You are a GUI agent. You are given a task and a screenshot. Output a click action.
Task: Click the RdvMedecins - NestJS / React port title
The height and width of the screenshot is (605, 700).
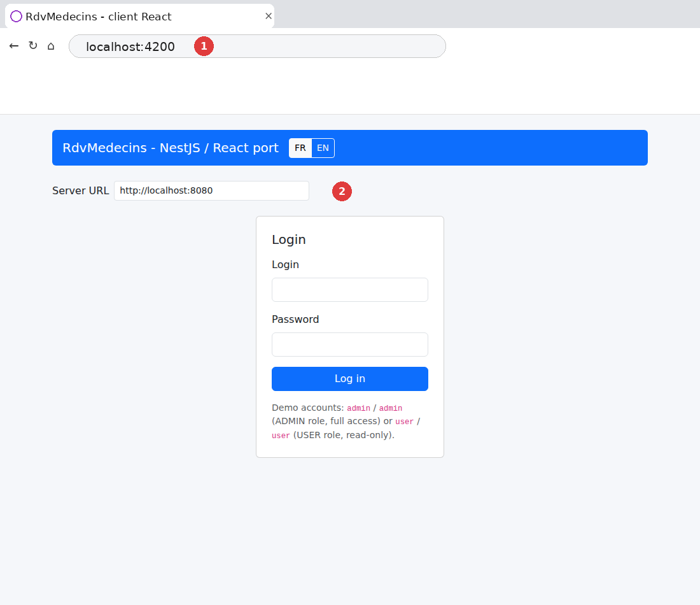pyautogui.click(x=171, y=148)
